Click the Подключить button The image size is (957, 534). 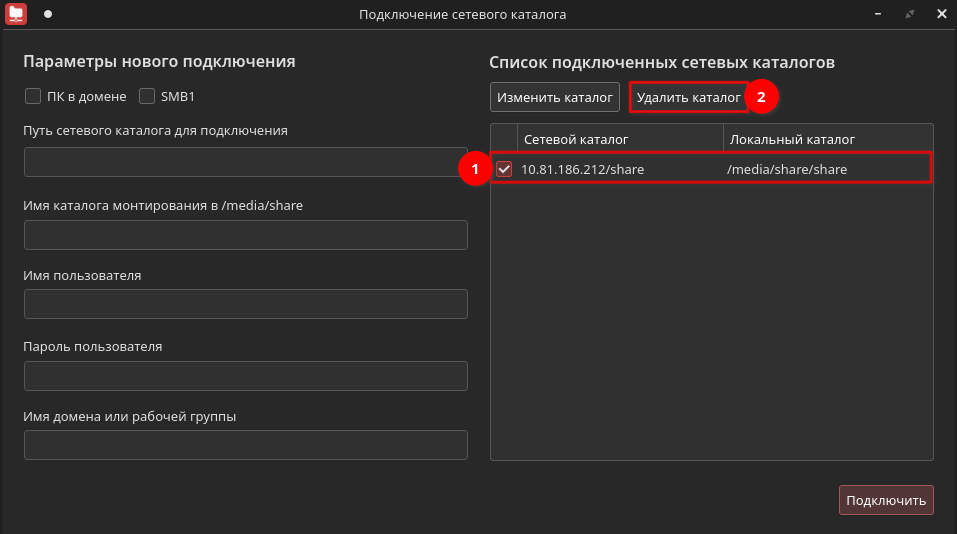pyautogui.click(x=885, y=500)
